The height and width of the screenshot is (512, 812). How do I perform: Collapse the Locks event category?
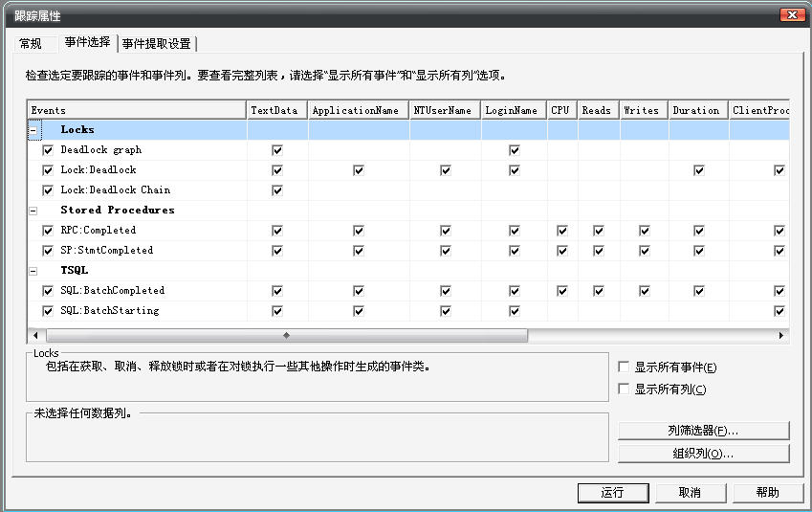point(33,130)
